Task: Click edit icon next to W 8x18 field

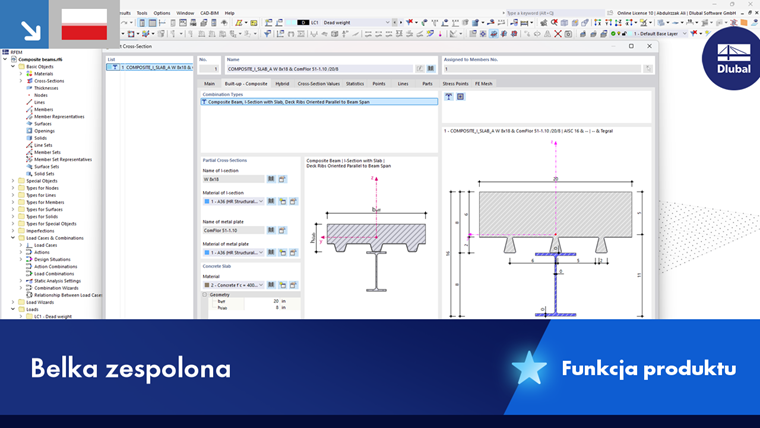Action: tap(282, 179)
